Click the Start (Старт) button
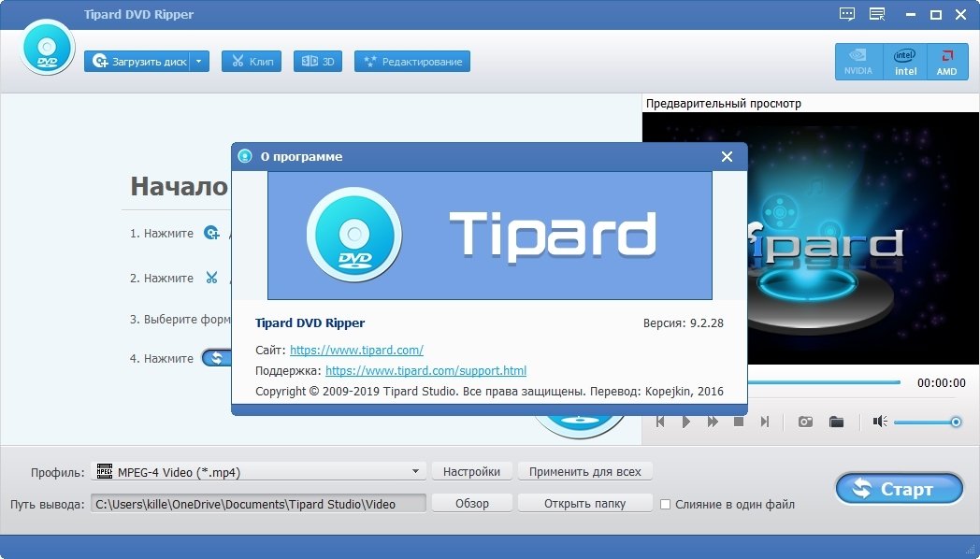Image resolution: width=980 pixels, height=559 pixels. tap(900, 488)
